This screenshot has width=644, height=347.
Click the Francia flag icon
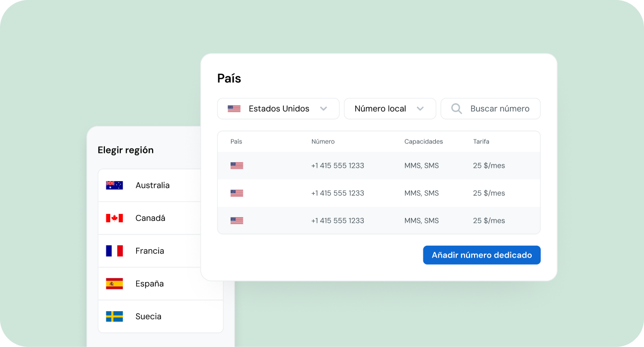[x=114, y=251]
